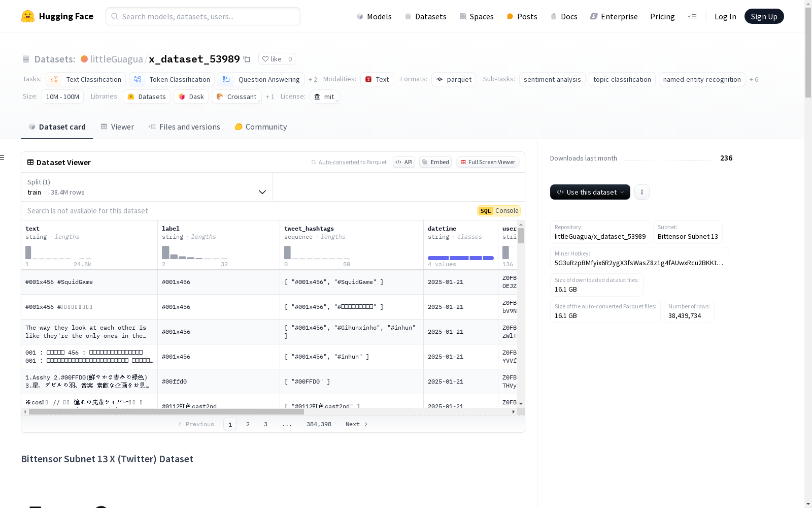Click the Question Answering task tag
This screenshot has height=508, width=812.
pyautogui.click(x=261, y=79)
